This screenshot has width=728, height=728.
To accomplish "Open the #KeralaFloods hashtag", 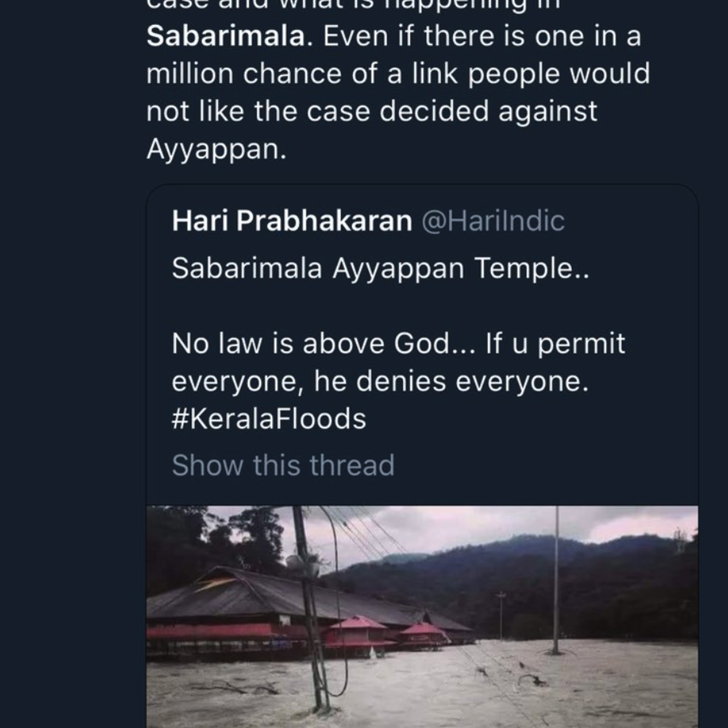I will [x=269, y=419].
